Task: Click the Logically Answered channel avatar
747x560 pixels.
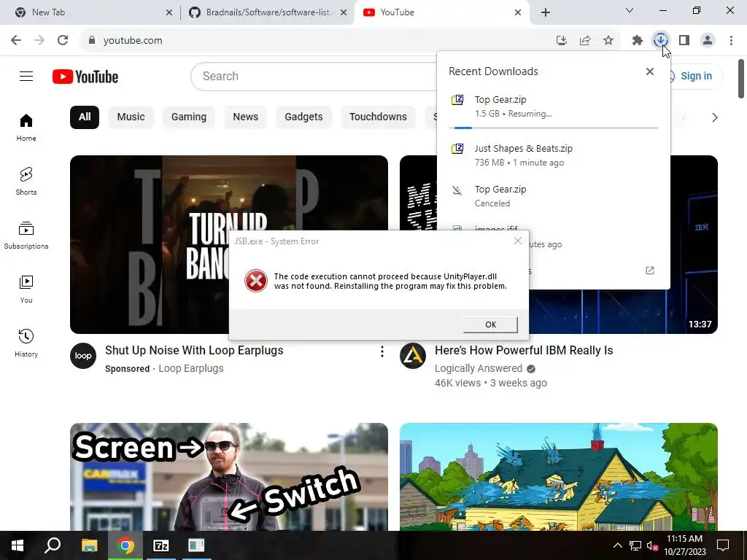Action: click(413, 356)
